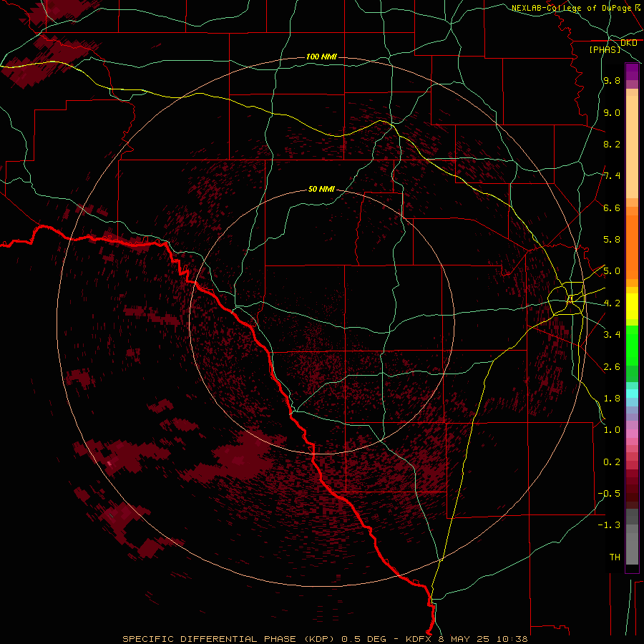Click the 9.0 value on color scale
The image size is (644, 644).
click(612, 112)
